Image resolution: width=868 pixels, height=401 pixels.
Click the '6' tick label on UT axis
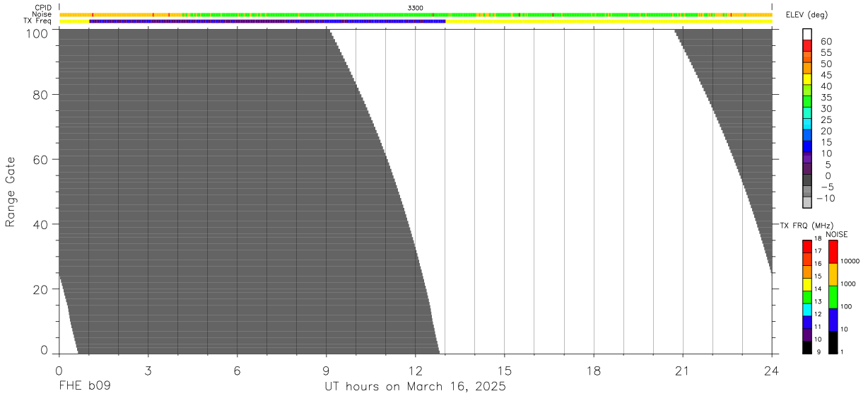pos(237,371)
